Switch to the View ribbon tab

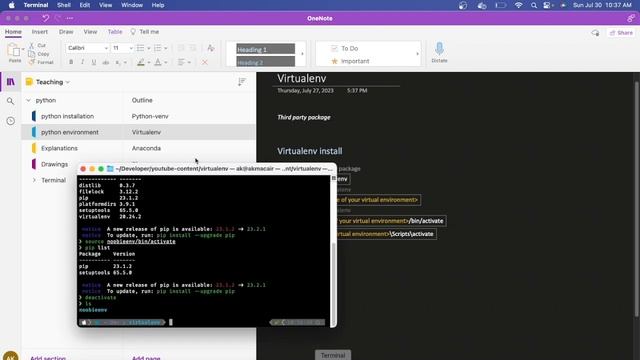(x=90, y=31)
